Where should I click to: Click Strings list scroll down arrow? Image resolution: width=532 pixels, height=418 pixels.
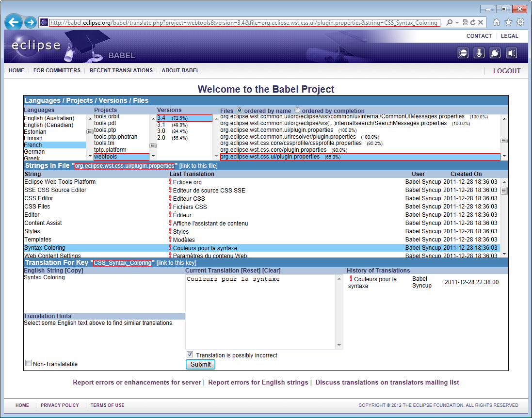click(504, 254)
